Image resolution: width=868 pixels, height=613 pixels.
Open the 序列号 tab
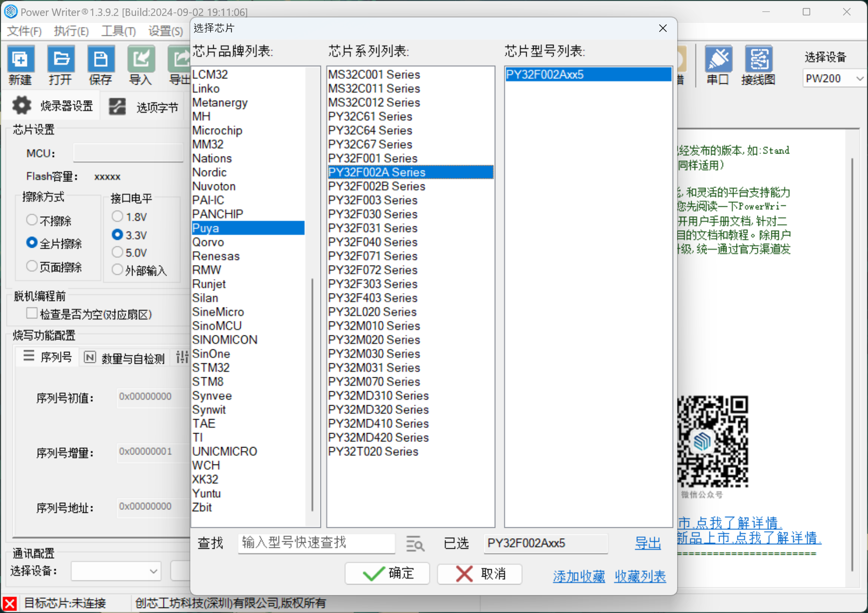pos(48,357)
